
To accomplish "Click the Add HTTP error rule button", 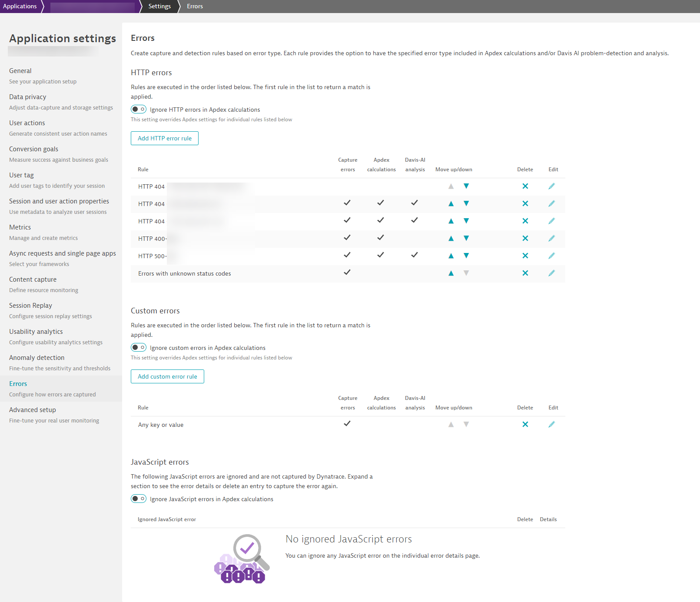I will click(165, 138).
